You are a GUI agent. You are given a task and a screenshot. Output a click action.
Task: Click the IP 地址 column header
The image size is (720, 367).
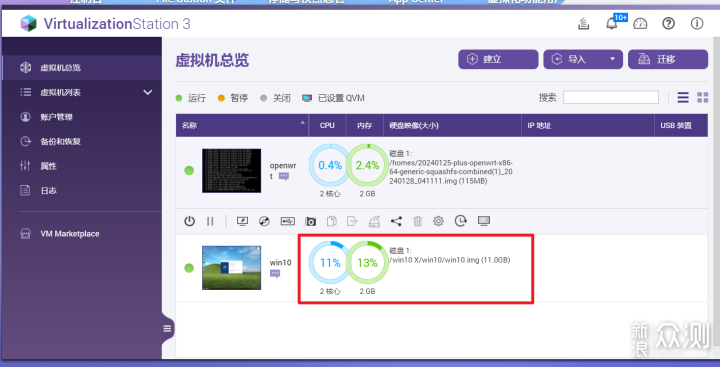(x=588, y=125)
